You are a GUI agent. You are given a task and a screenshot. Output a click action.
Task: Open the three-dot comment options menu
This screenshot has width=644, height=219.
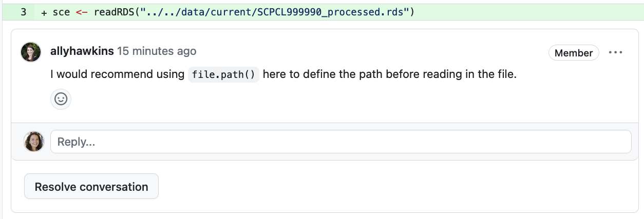point(615,52)
